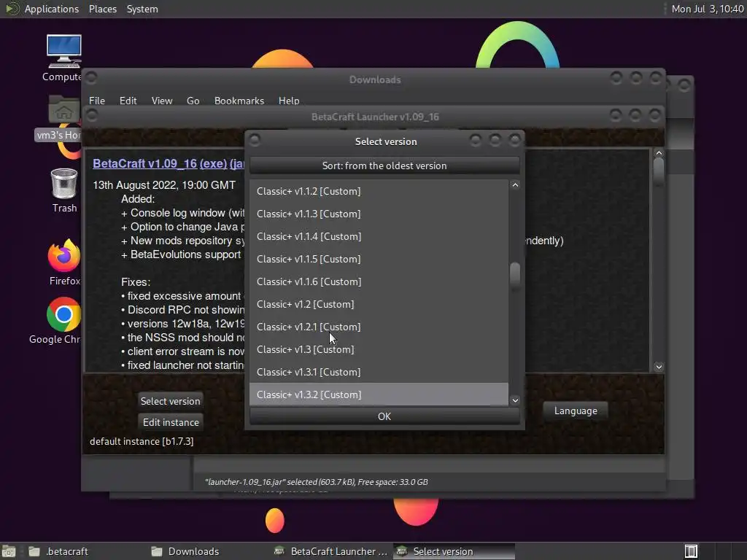Screen dimensions: 747x560
Task: Open the (exe) download link
Action: (213, 163)
